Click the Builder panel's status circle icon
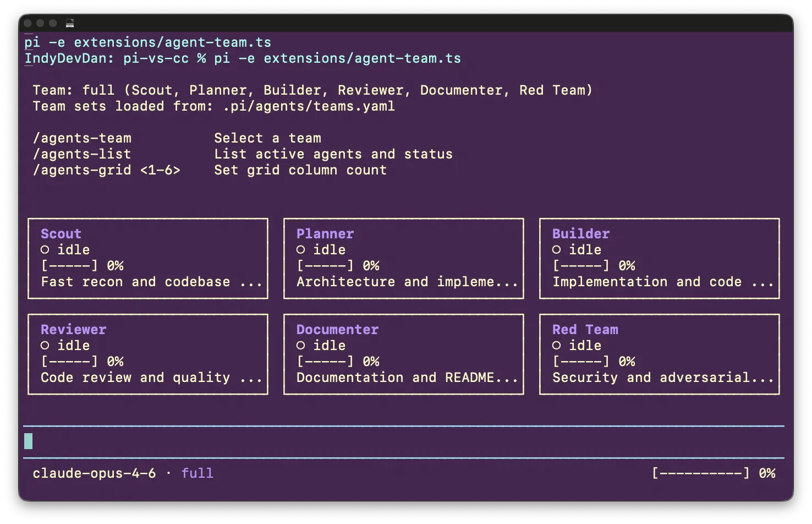812x524 pixels. (x=557, y=249)
